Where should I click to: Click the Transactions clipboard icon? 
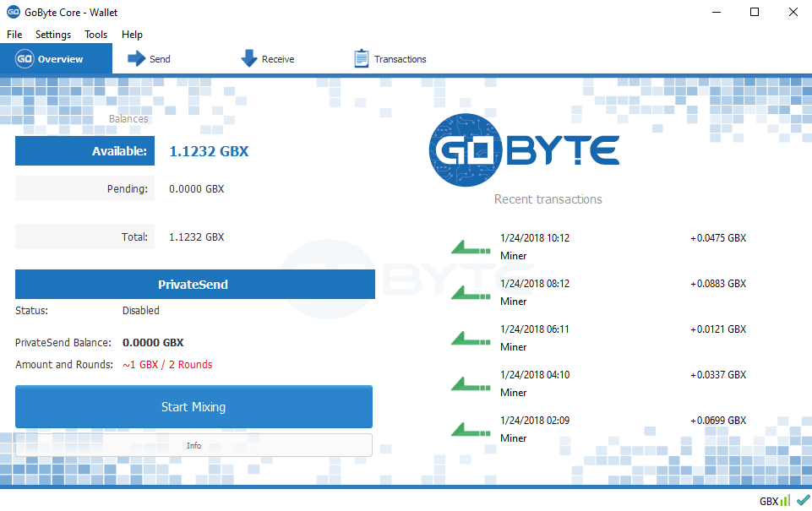tap(362, 58)
